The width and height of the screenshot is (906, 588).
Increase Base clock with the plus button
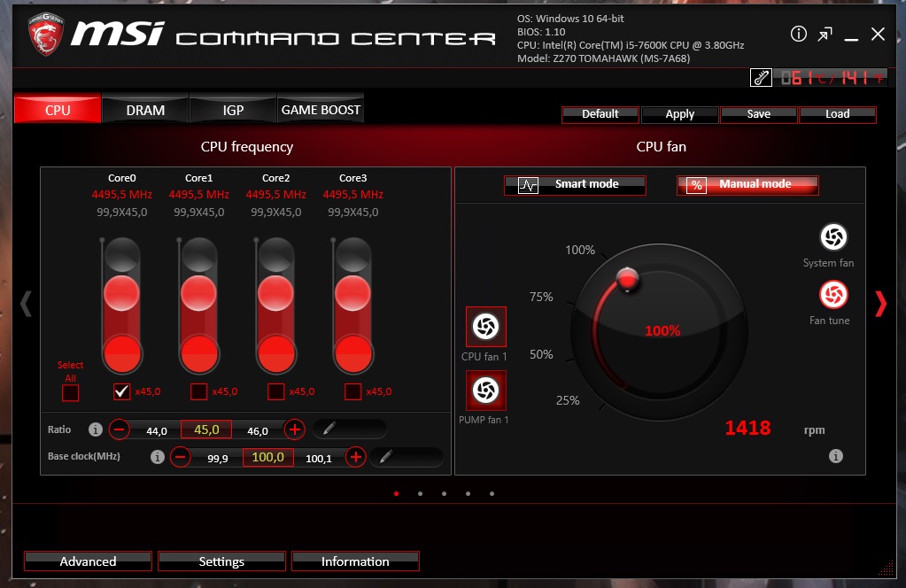pyautogui.click(x=355, y=457)
